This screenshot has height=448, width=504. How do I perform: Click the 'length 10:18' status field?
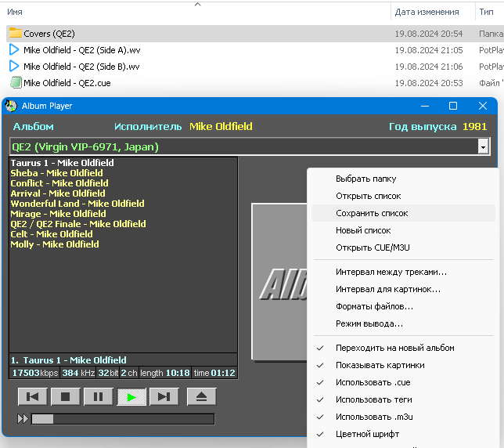[165, 373]
